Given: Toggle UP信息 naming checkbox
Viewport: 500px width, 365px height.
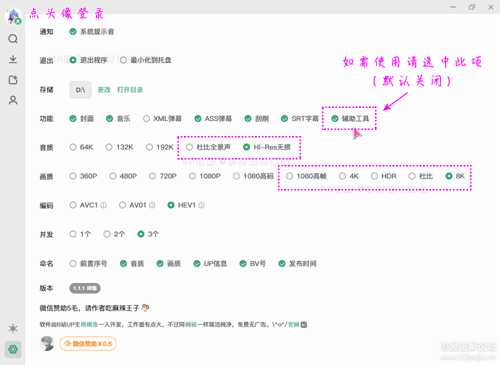Looking at the screenshot, I should click(197, 263).
